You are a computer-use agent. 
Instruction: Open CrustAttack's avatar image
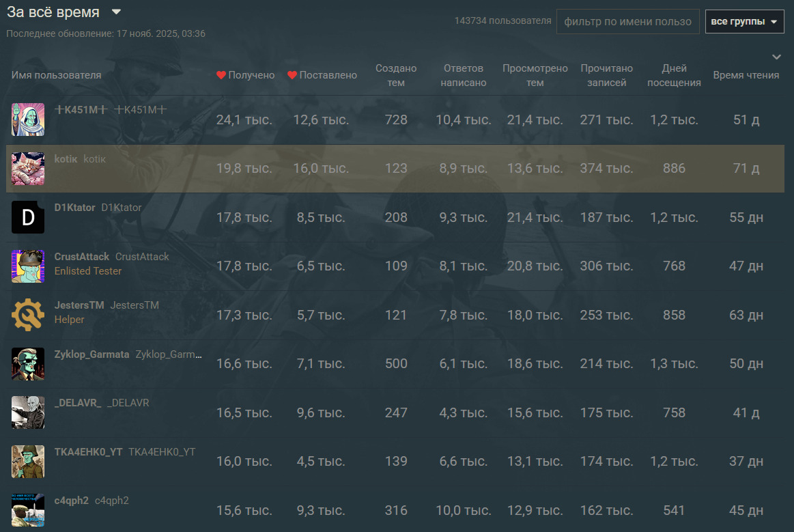(28, 266)
